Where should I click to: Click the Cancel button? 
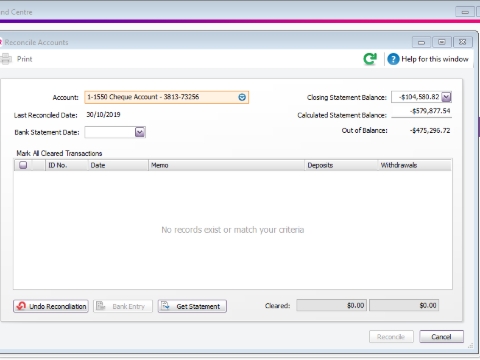[x=441, y=337]
